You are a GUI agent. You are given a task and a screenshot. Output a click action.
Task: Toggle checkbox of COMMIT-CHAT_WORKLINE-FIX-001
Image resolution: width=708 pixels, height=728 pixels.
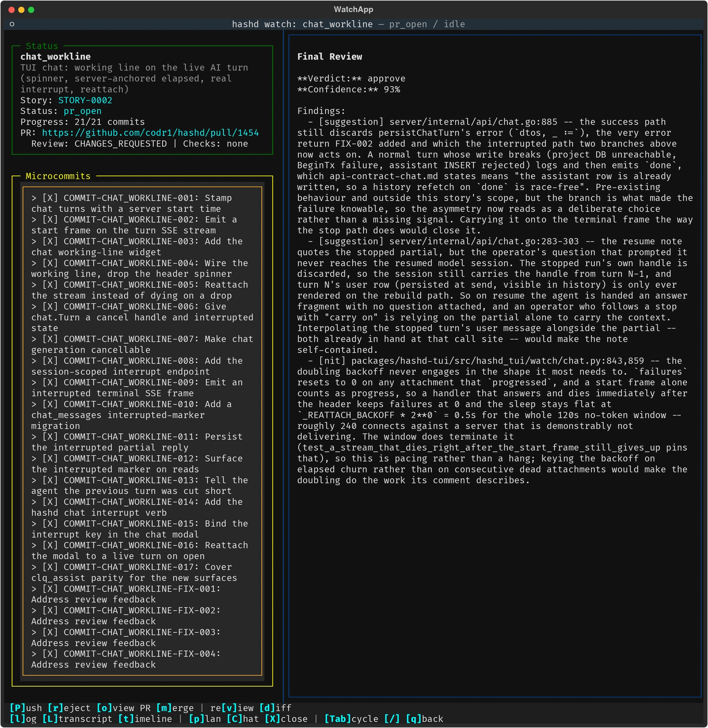[50, 589]
